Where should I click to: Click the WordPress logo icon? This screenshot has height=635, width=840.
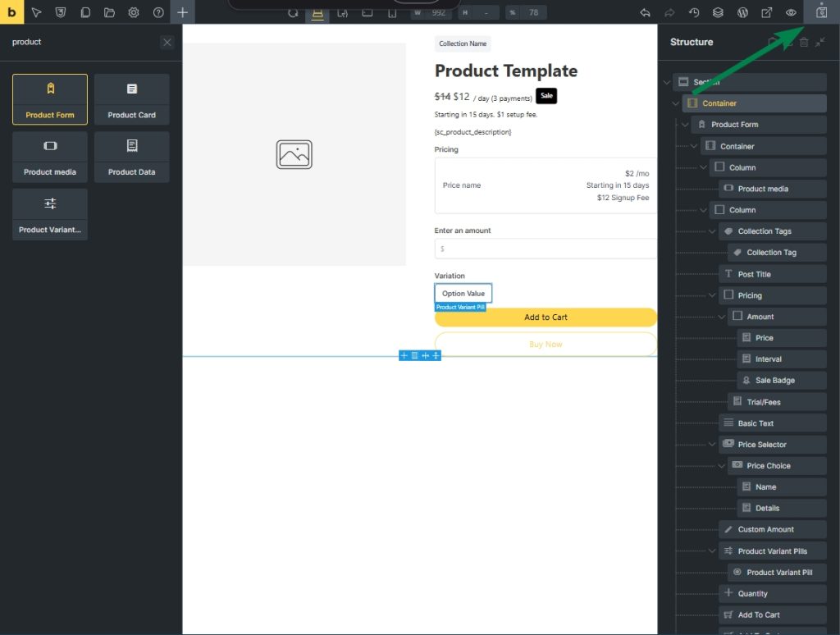pyautogui.click(x=742, y=12)
